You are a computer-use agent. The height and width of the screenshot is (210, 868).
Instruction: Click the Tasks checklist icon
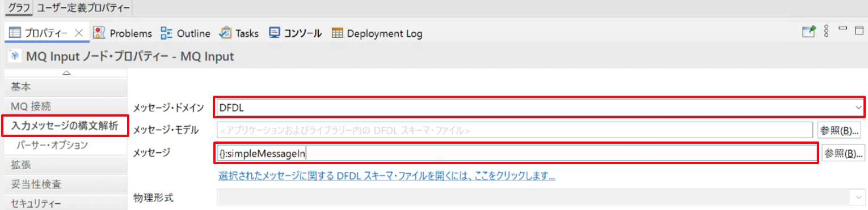coord(225,33)
